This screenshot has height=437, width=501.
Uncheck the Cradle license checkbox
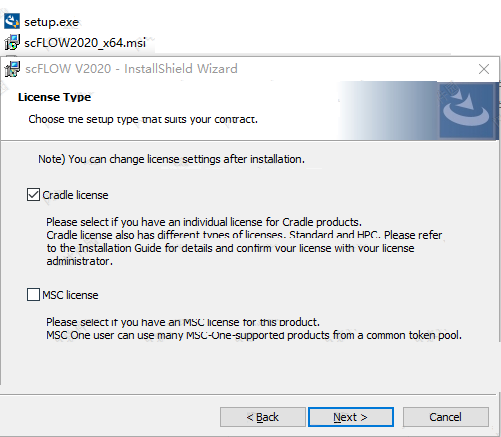(x=33, y=195)
